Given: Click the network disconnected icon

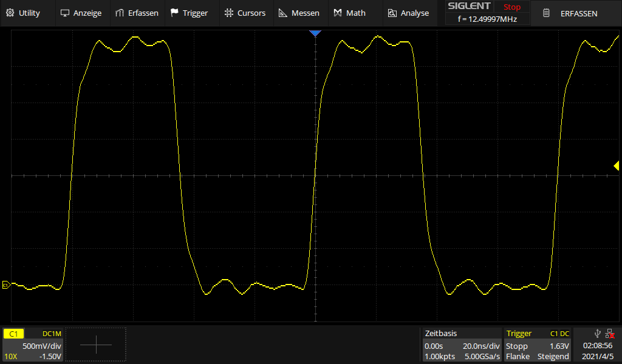Looking at the screenshot, I should click(x=610, y=334).
